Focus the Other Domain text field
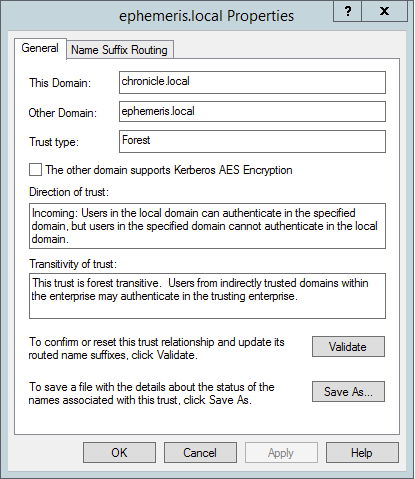The height and width of the screenshot is (479, 415). pyautogui.click(x=252, y=112)
